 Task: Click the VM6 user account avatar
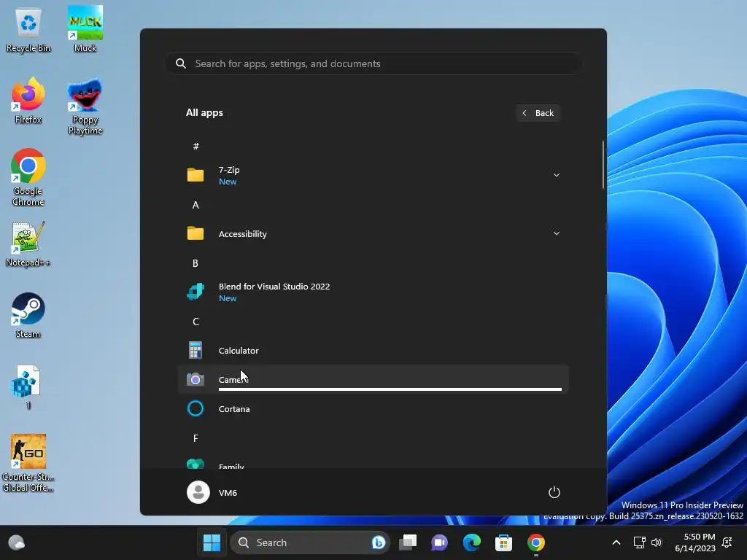[x=198, y=492]
